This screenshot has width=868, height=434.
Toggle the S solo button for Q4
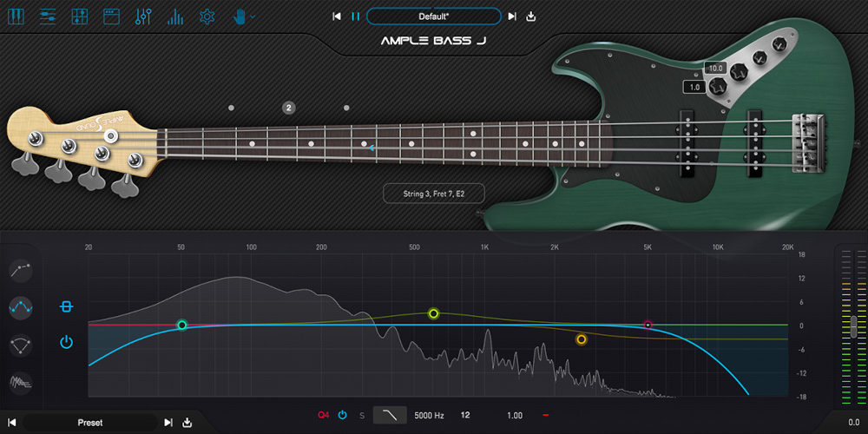(362, 415)
